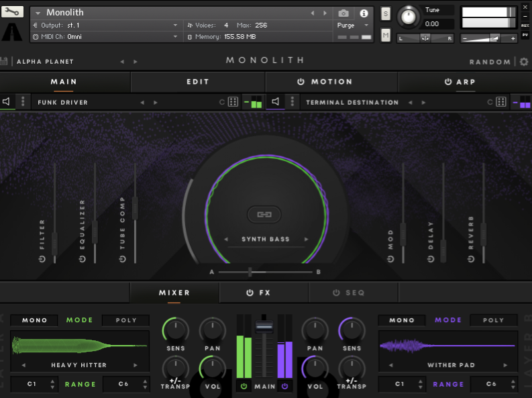The image size is (532, 398).
Task: Toggle the TUBE COMP power icon
Action: click(123, 259)
